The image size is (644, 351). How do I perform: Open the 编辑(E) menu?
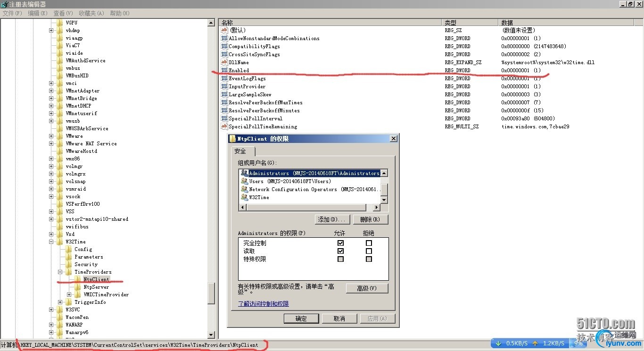point(38,13)
